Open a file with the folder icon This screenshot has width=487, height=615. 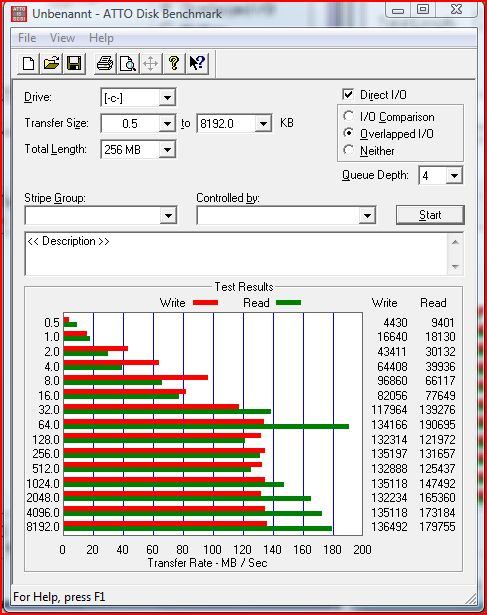51,63
